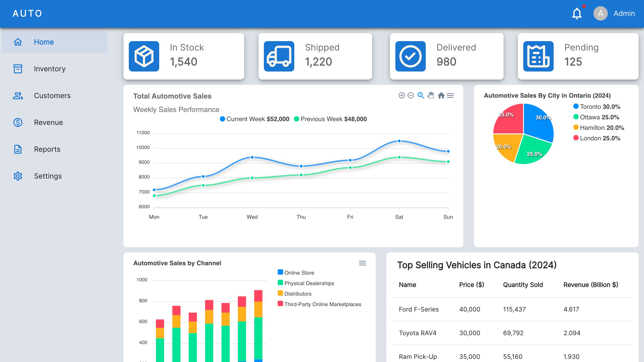Click the tallest stacked bar in channel chart
644x362 pixels.
click(258, 326)
